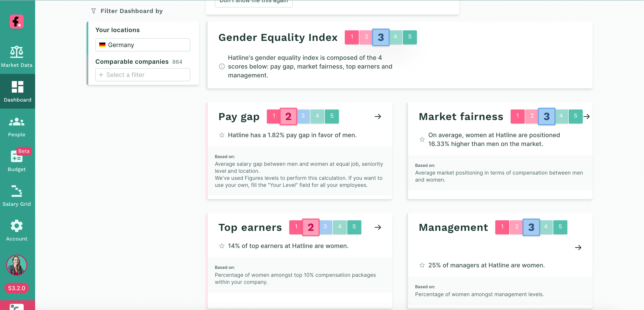The height and width of the screenshot is (310, 644).
Task: Open the Select a filter dropdown
Action: [143, 75]
